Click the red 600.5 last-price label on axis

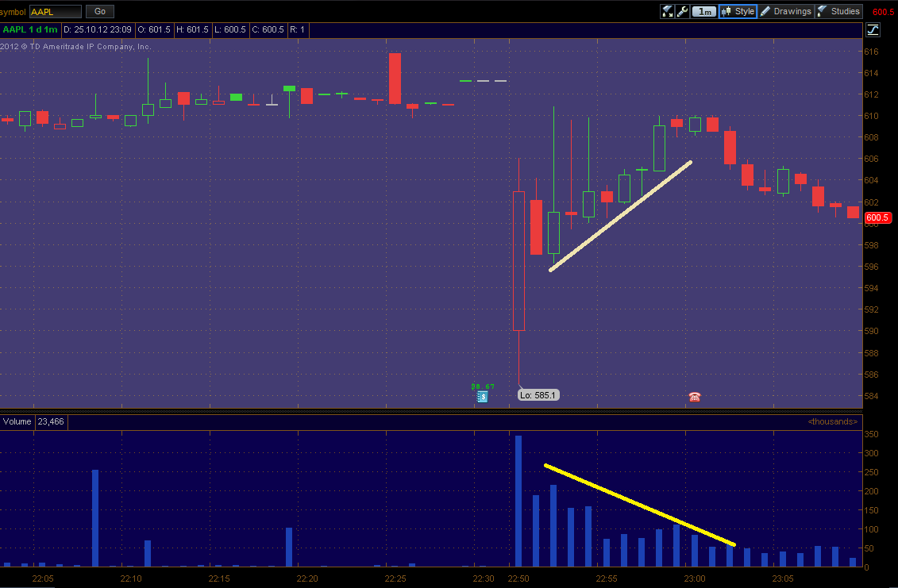coord(877,217)
